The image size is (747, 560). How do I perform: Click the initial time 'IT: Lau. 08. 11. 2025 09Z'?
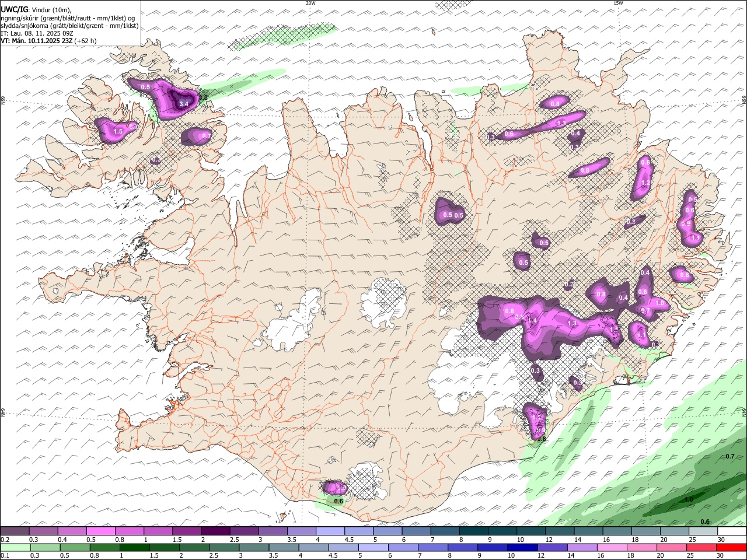(37, 33)
